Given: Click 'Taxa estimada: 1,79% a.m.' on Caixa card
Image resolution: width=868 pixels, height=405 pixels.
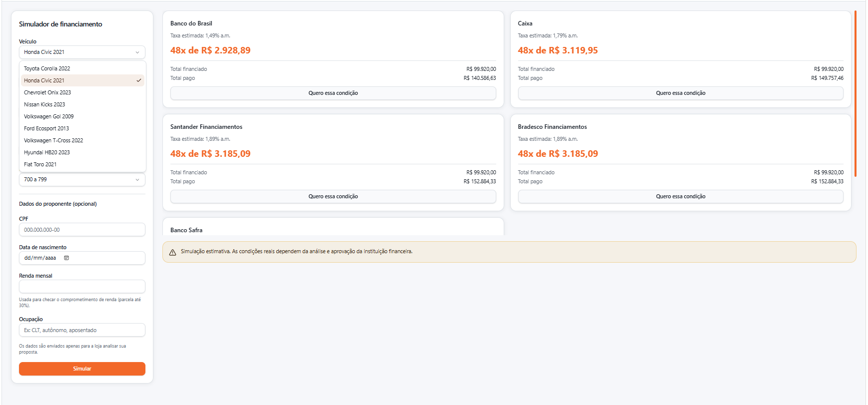Looking at the screenshot, I should (x=548, y=35).
